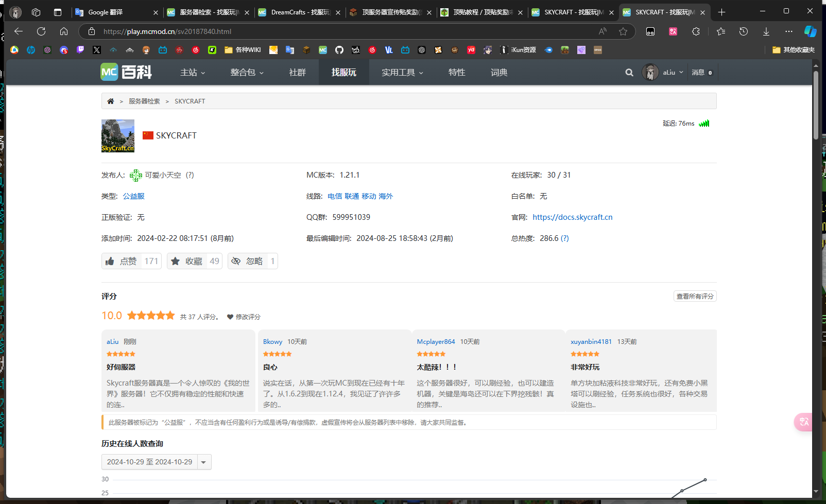Viewport: 826px width, 504px height.
Task: Open the HP bookmark icon
Action: (31, 50)
